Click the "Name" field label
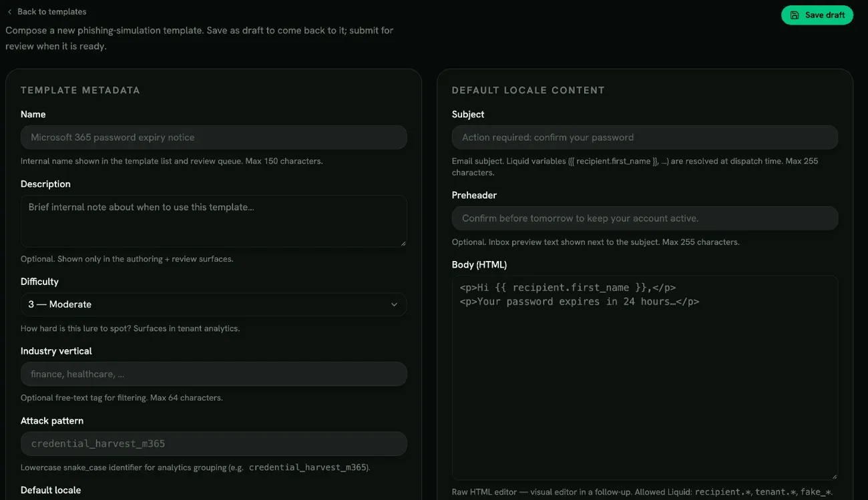This screenshot has width=868, height=500. pos(33,114)
